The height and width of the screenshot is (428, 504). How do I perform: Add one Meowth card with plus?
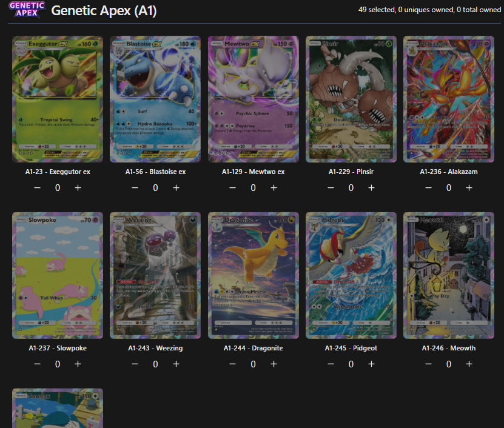(x=469, y=364)
